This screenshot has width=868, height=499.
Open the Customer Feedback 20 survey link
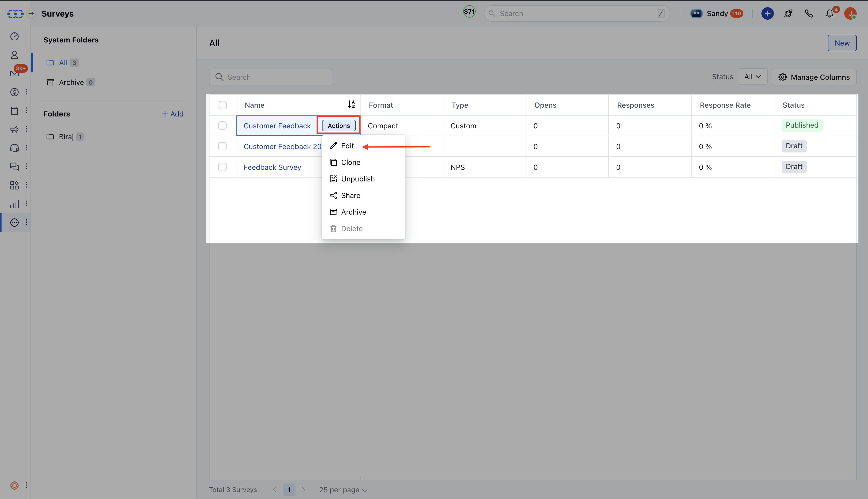(x=282, y=146)
